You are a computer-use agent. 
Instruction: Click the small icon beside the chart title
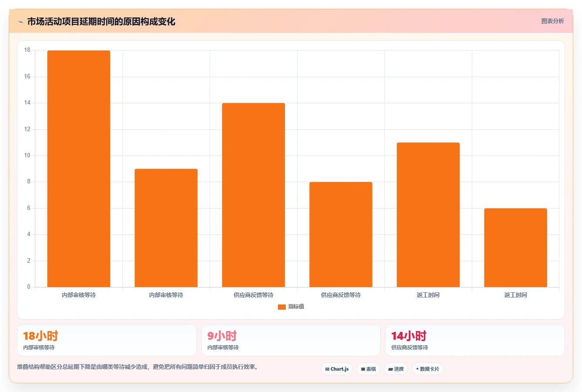click(20, 22)
